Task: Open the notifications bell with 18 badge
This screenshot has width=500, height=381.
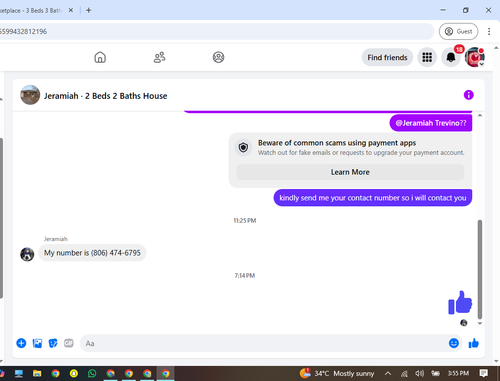Action: (451, 57)
